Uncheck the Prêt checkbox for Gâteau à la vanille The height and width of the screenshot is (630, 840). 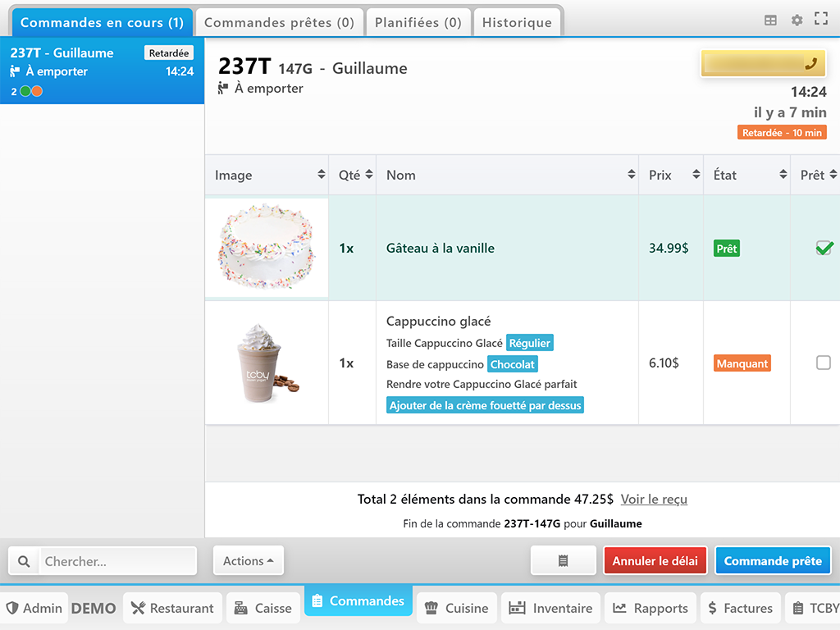[824, 248]
